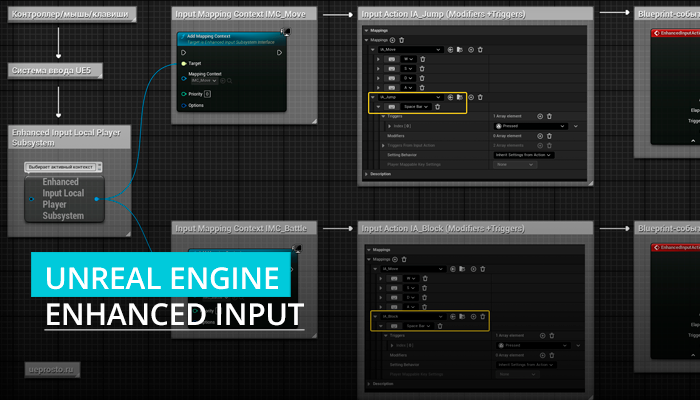Expand Index [0] trigger under IA_Jump
Image resolution: width=700 pixels, height=400 pixels.
389,126
